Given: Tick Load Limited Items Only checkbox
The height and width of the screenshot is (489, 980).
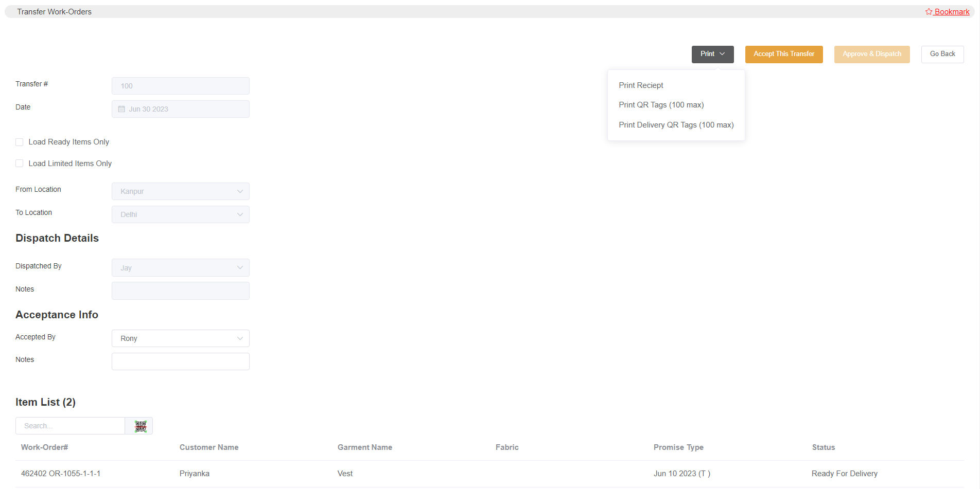Looking at the screenshot, I should point(20,164).
